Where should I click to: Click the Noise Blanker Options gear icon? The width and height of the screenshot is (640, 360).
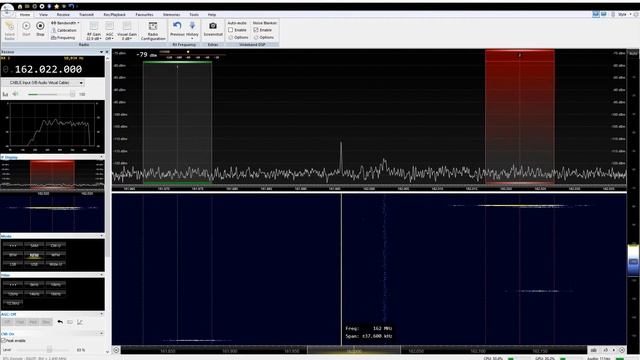pos(256,37)
